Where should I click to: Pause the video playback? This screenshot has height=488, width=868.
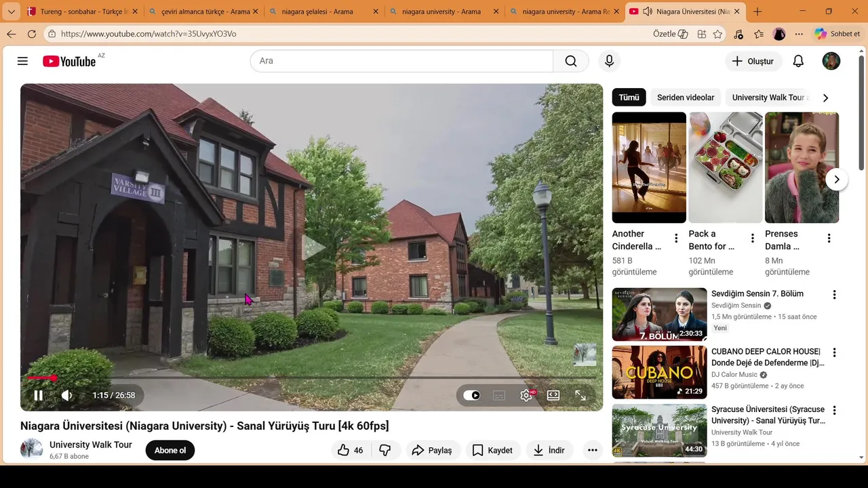(39, 395)
